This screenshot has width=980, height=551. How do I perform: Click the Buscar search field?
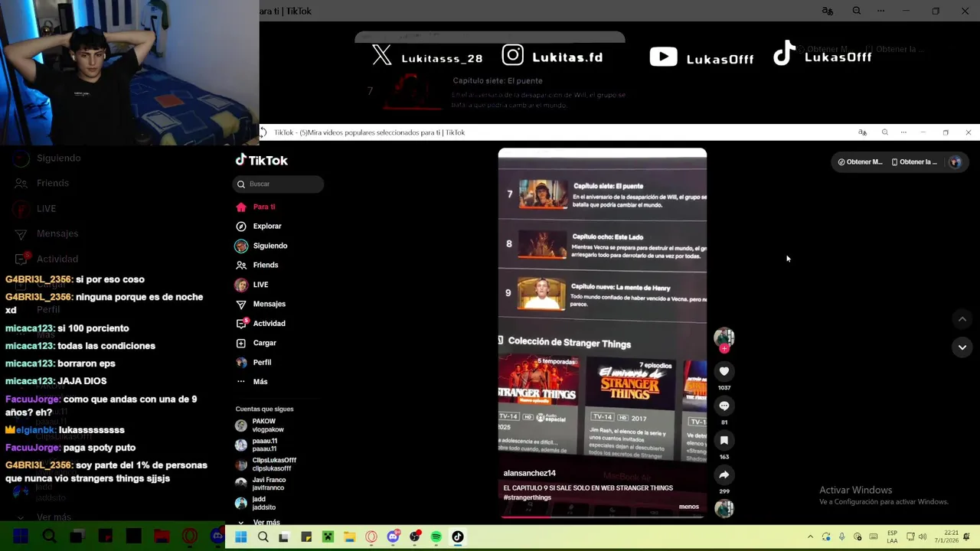(x=278, y=184)
